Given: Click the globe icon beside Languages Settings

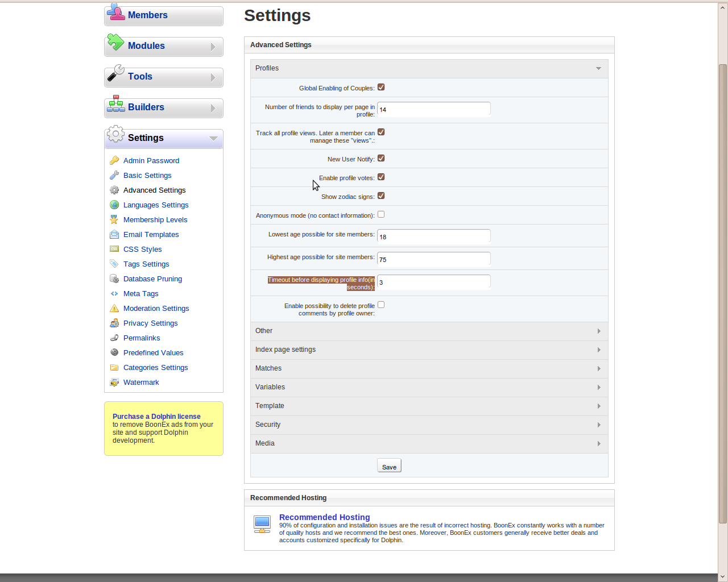Looking at the screenshot, I should pyautogui.click(x=114, y=205).
